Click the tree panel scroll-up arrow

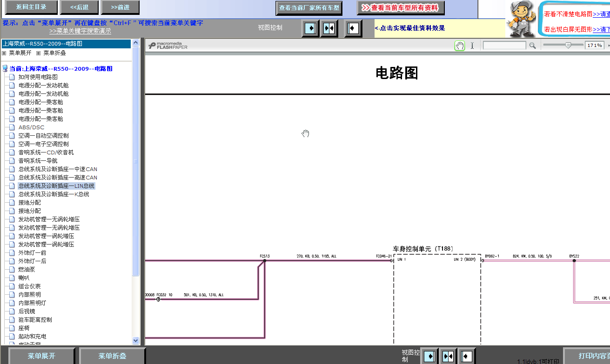click(x=136, y=43)
